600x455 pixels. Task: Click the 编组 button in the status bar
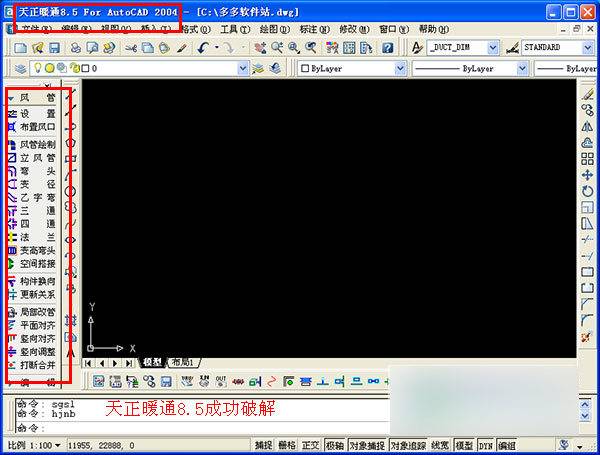507,445
